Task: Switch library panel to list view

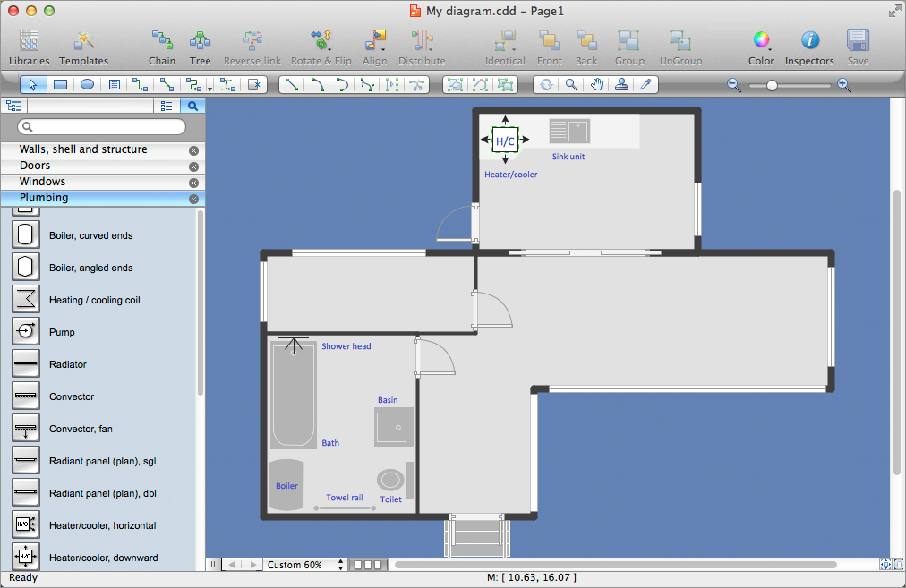Action: click(x=167, y=106)
